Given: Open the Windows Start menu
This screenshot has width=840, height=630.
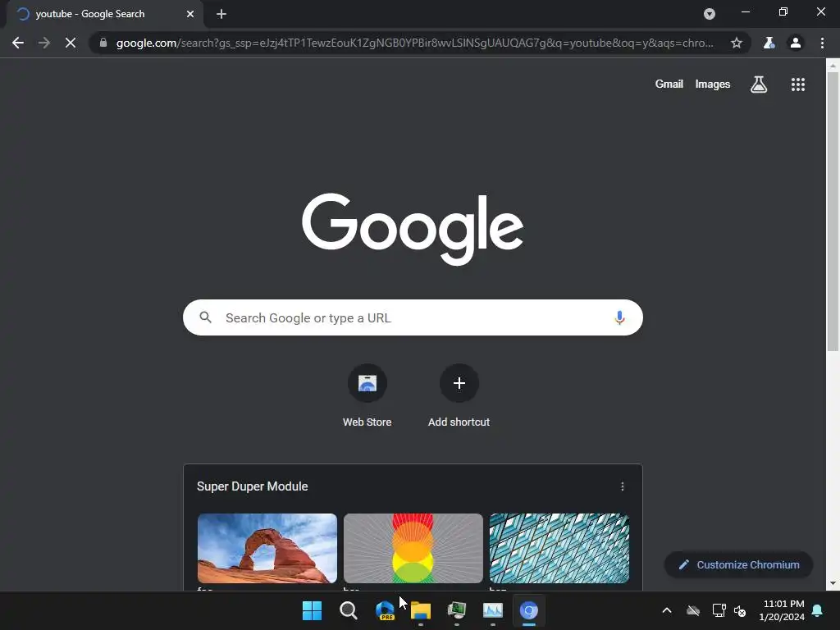Looking at the screenshot, I should coord(312,610).
